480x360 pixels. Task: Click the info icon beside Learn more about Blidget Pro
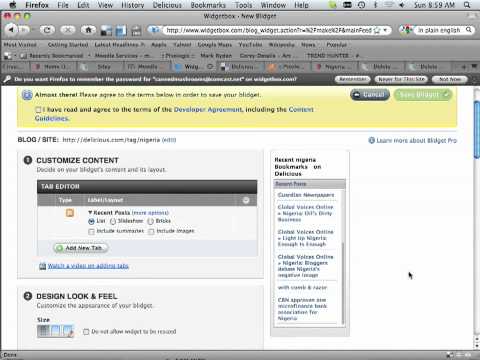click(x=371, y=140)
